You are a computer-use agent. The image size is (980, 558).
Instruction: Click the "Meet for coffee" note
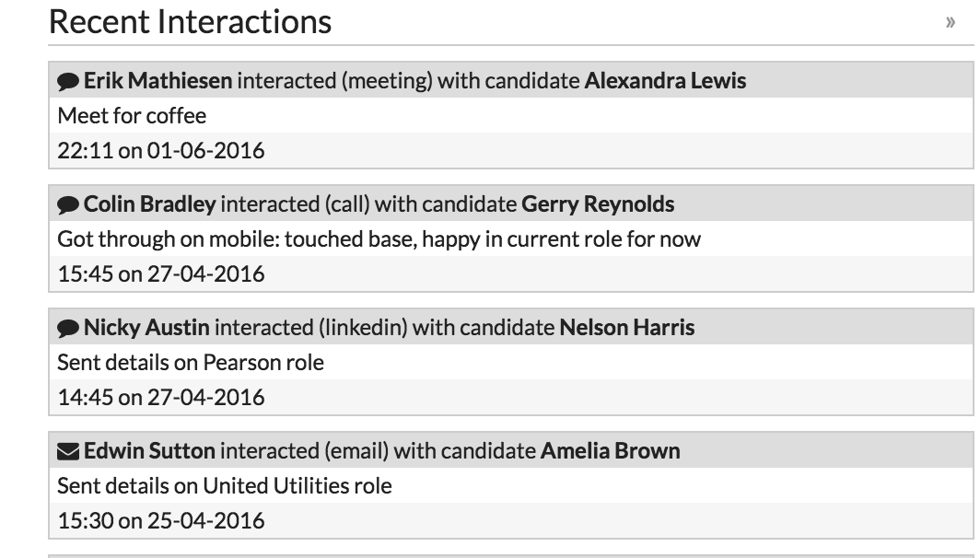tap(132, 116)
